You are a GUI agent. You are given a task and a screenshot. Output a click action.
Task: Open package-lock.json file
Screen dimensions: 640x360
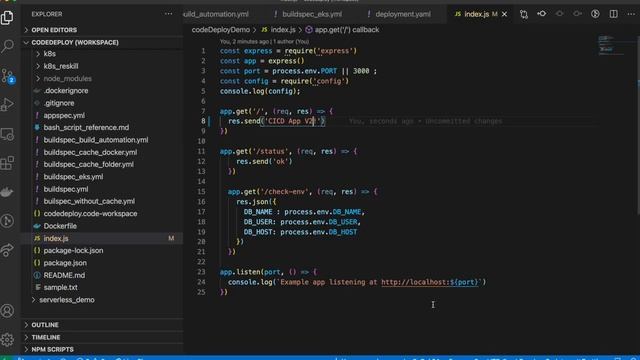(x=73, y=251)
